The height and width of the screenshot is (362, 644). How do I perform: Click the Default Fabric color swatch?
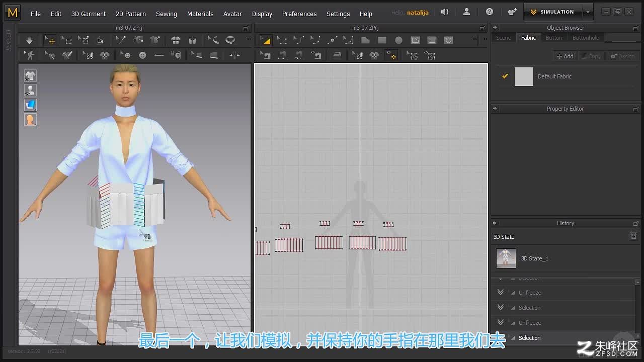[x=524, y=76]
